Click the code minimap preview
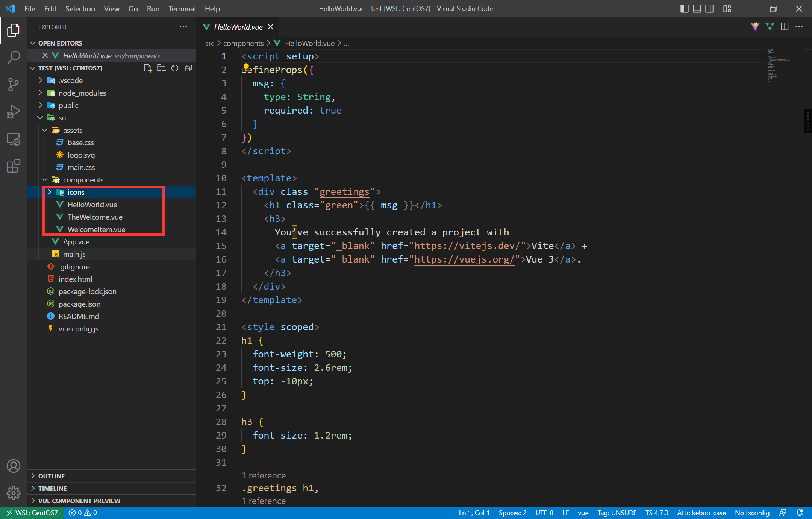This screenshot has width=812, height=519. (779, 65)
